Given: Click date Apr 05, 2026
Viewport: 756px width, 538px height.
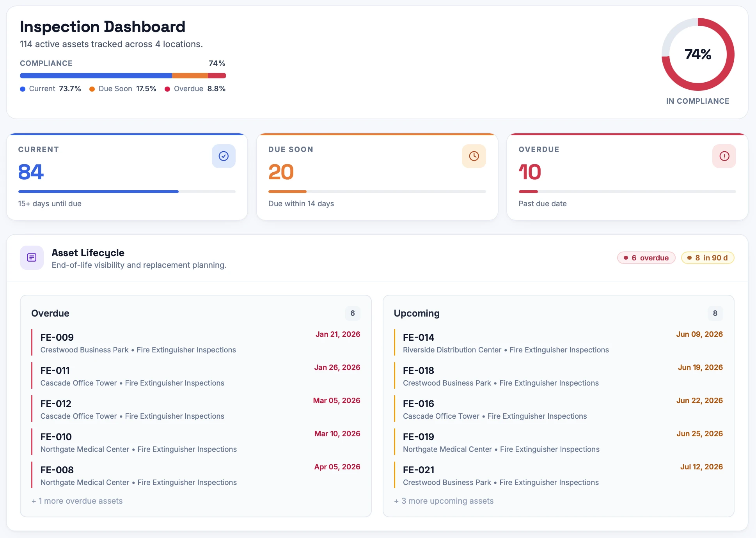Looking at the screenshot, I should pyautogui.click(x=337, y=467).
